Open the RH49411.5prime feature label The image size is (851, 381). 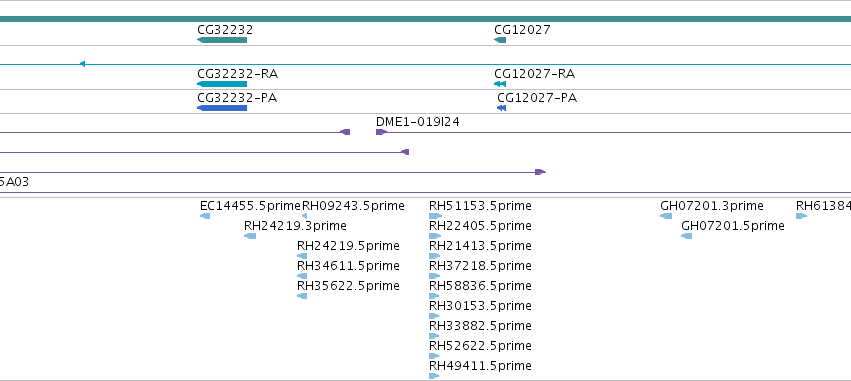[x=480, y=365]
